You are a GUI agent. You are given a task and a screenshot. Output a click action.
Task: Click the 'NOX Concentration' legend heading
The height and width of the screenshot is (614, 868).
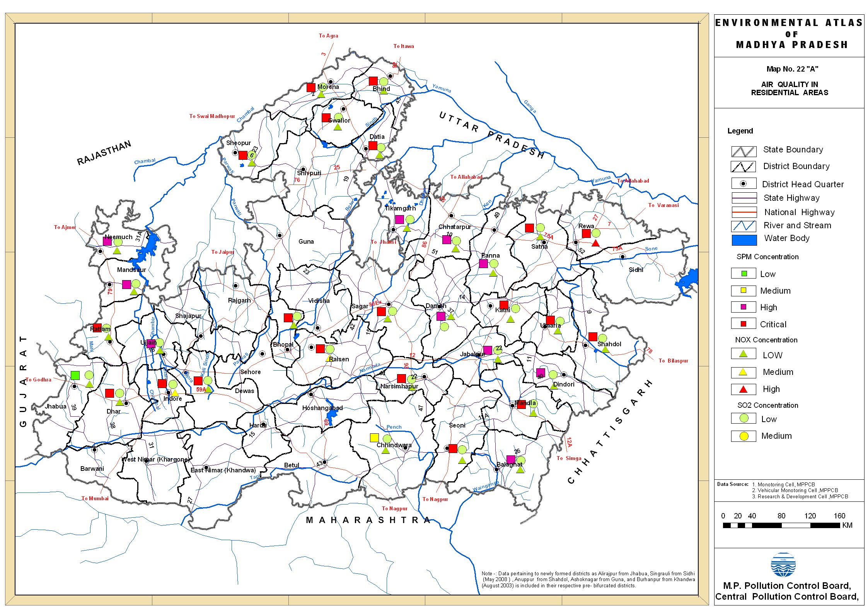pos(766,340)
